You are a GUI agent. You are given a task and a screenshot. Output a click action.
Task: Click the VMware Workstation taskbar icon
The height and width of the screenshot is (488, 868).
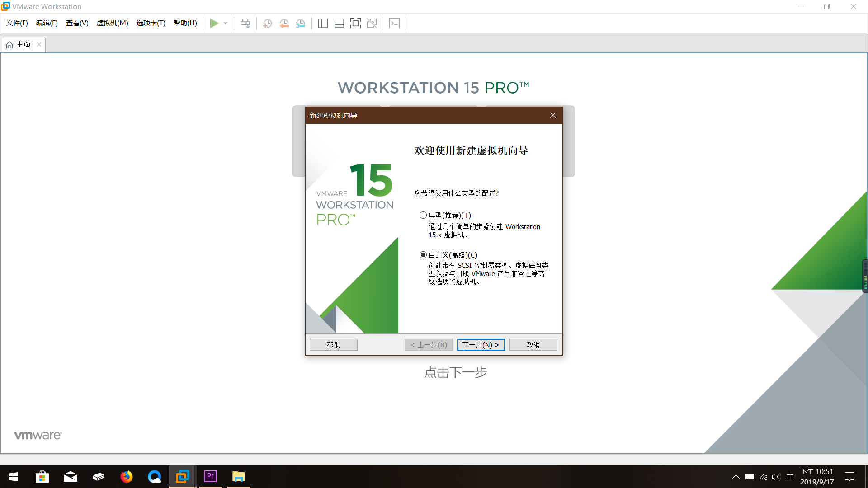point(183,477)
